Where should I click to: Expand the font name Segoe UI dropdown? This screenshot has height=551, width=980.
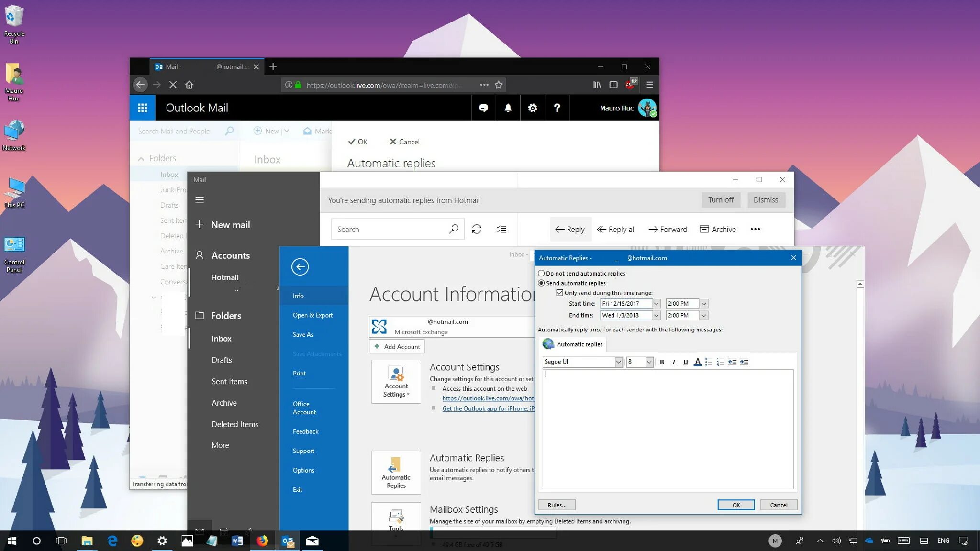[618, 362]
